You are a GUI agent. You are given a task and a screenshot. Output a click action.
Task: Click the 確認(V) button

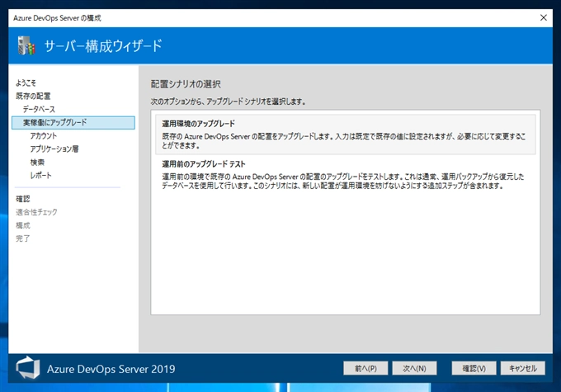coord(474,368)
